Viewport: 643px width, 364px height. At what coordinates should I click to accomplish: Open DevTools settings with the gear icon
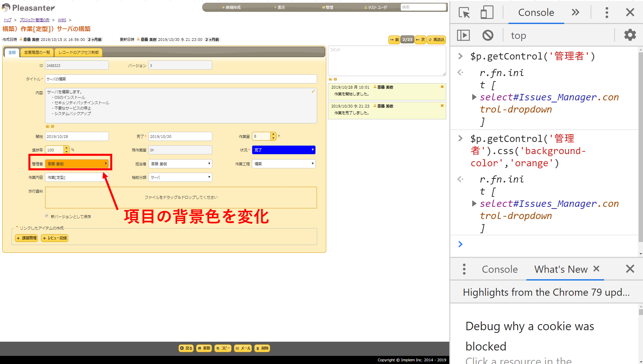click(629, 35)
